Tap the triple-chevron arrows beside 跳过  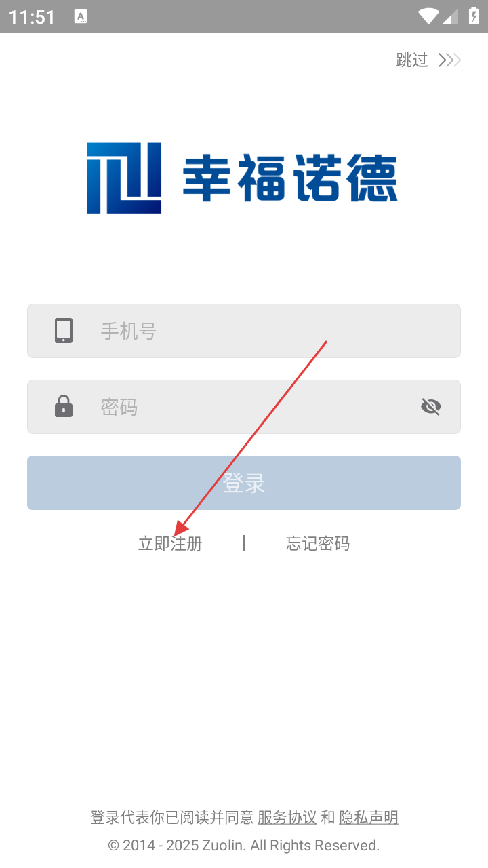tap(449, 60)
